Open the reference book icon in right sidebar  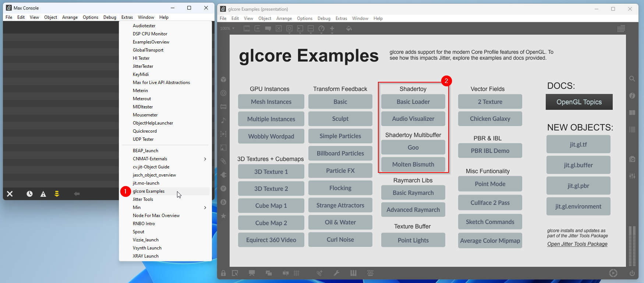pos(632,113)
